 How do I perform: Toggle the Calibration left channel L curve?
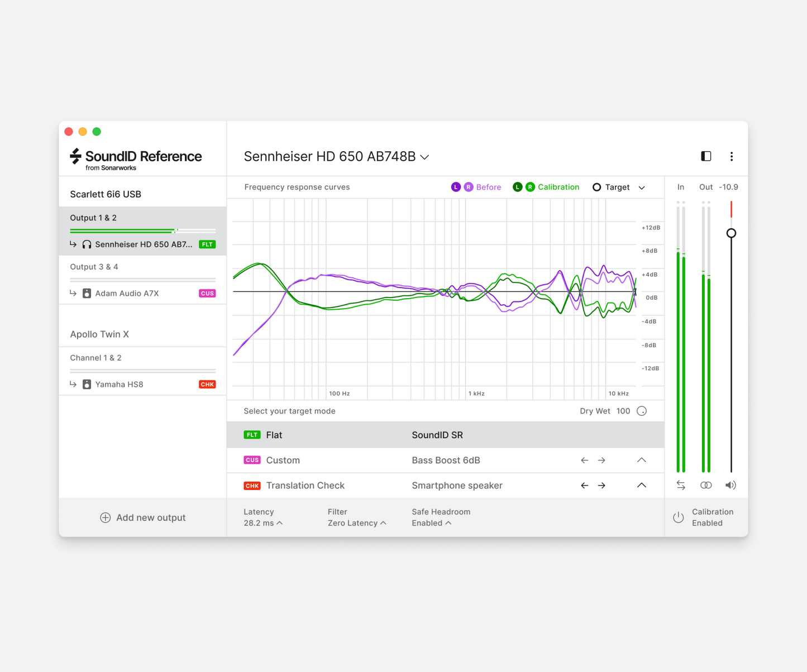(517, 187)
